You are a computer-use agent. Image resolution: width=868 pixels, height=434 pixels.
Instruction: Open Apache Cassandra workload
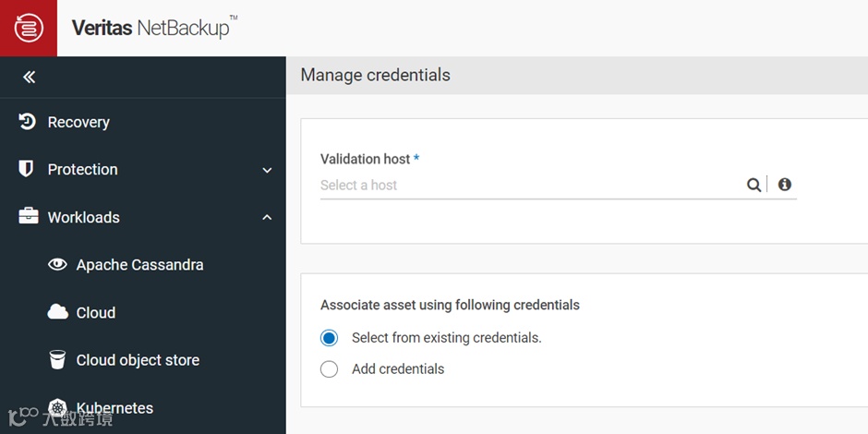point(139,265)
